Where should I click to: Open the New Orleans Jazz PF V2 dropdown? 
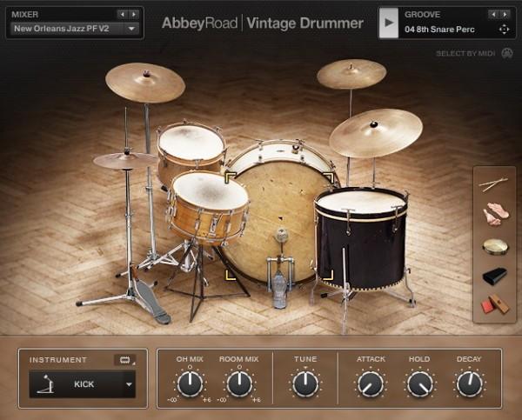75,29
